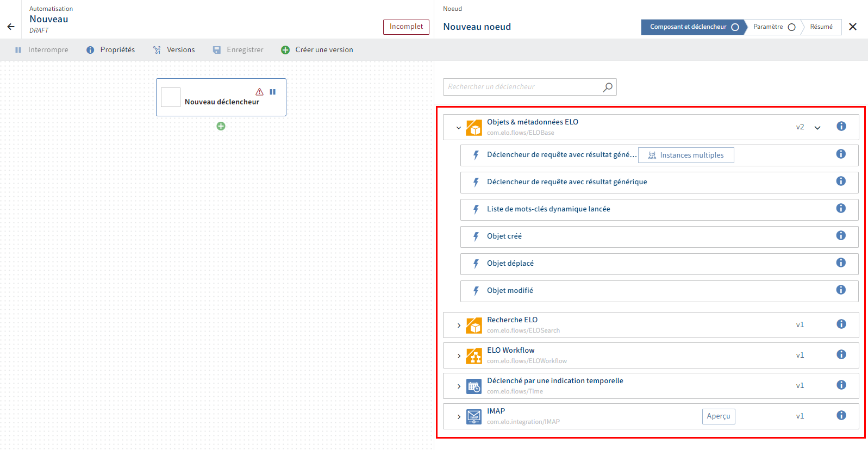Image resolution: width=868 pixels, height=450 pixels.
Task: Open Propriétés from the toolbar
Action: point(110,50)
